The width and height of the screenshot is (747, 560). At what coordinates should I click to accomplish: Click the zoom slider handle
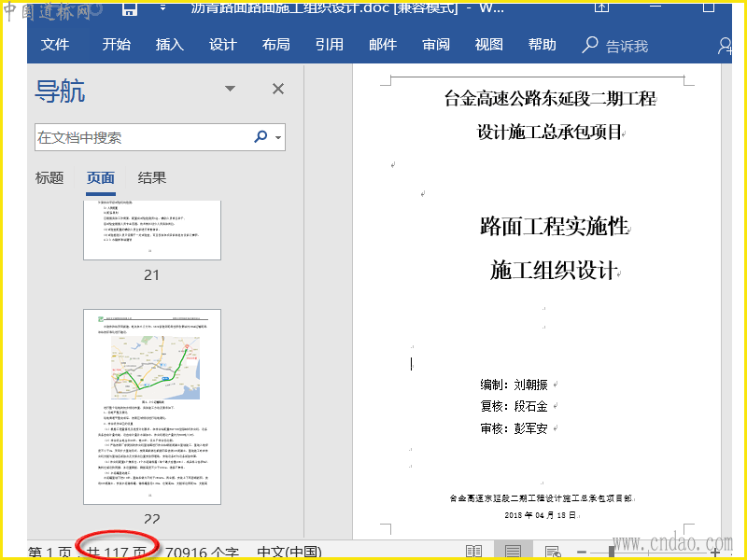(612, 553)
